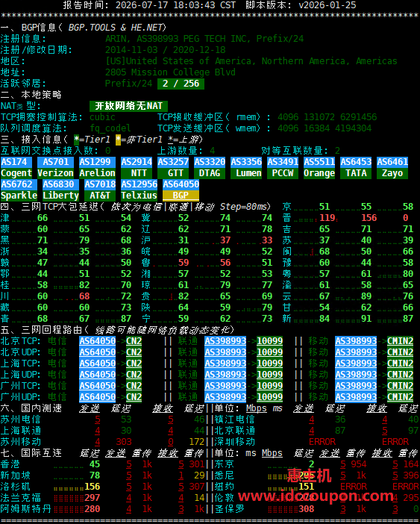Click the green '2 / 256' neighbor count
The width and height of the screenshot is (420, 524).
point(181,84)
